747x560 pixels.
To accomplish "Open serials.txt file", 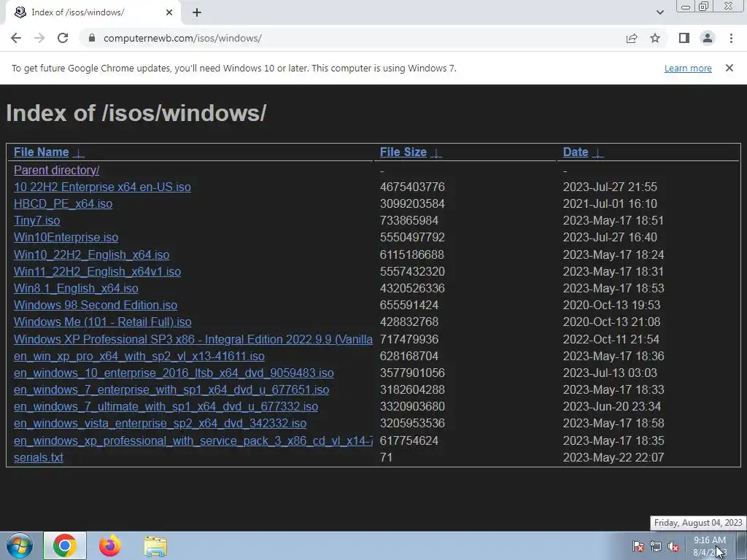I will coord(39,457).
